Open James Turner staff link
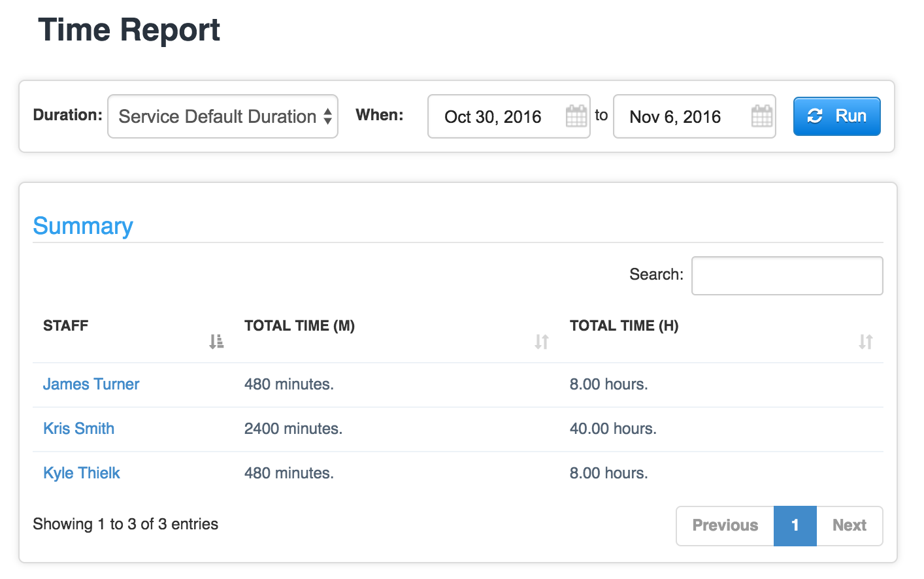Screen dimensions: 924x579 [x=91, y=384]
